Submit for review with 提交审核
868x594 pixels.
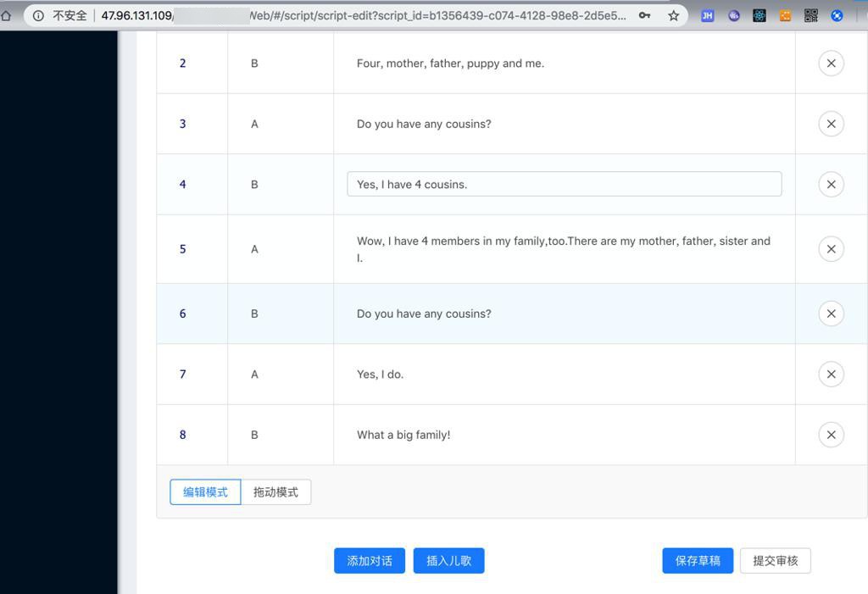pos(776,561)
